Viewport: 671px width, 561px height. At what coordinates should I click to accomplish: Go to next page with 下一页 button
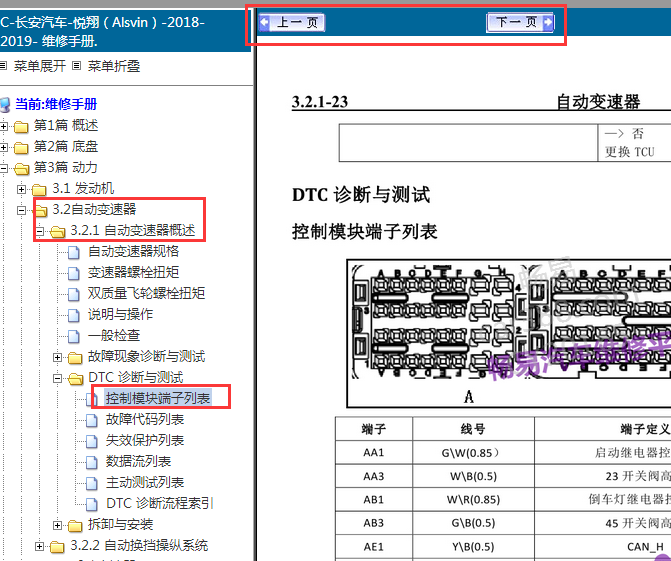pos(520,23)
